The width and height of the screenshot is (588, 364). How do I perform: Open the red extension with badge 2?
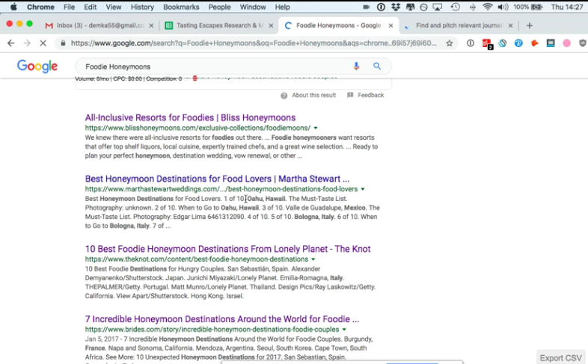pyautogui.click(x=487, y=44)
